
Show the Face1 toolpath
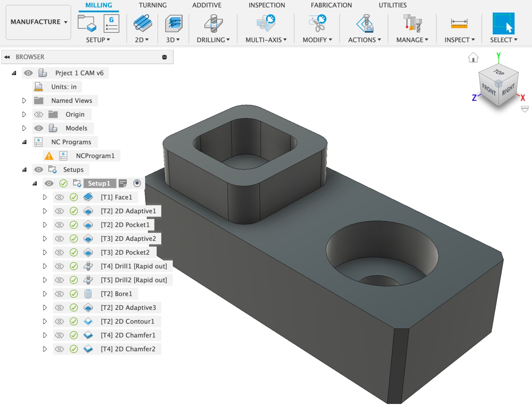pos(59,197)
